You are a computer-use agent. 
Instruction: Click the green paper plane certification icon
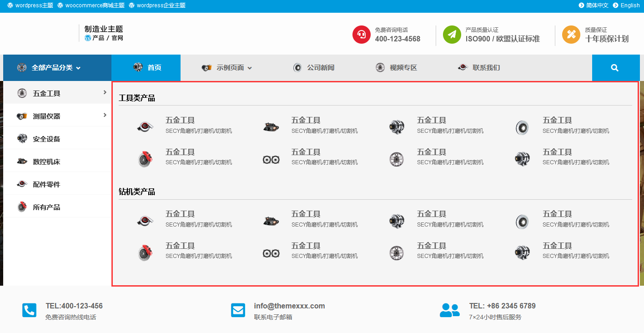pos(452,35)
